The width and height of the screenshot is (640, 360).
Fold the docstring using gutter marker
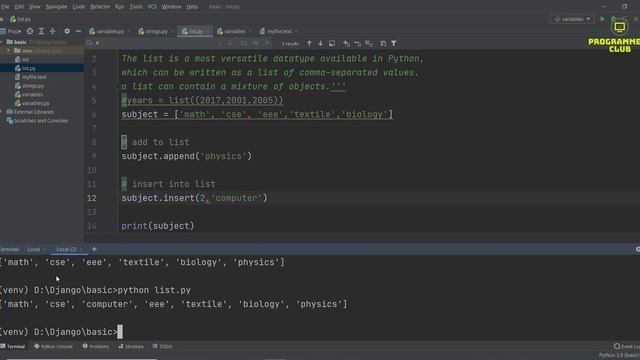(117, 86)
